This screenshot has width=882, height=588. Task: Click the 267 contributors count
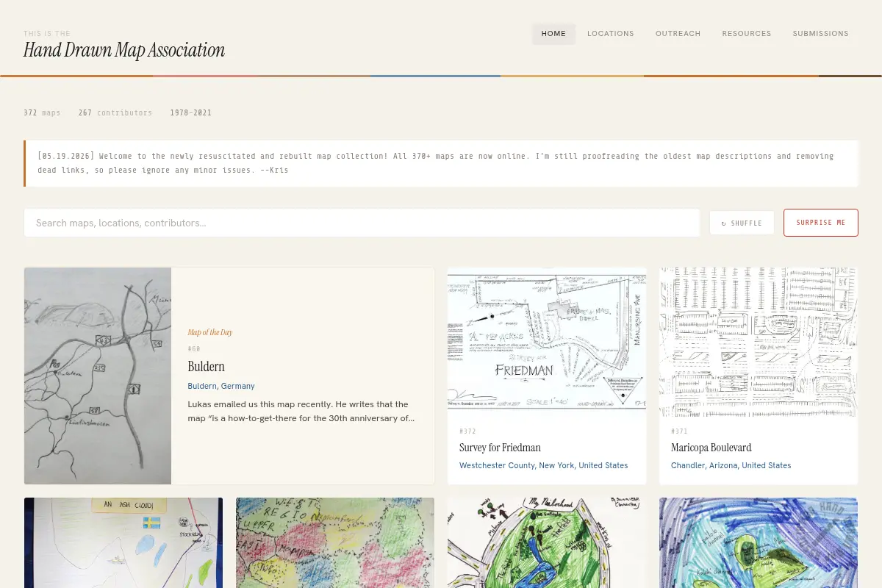[x=115, y=113]
